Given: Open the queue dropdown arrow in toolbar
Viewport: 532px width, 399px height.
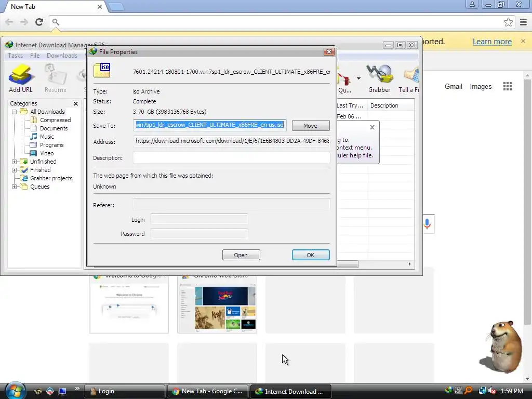Looking at the screenshot, I should (358, 78).
